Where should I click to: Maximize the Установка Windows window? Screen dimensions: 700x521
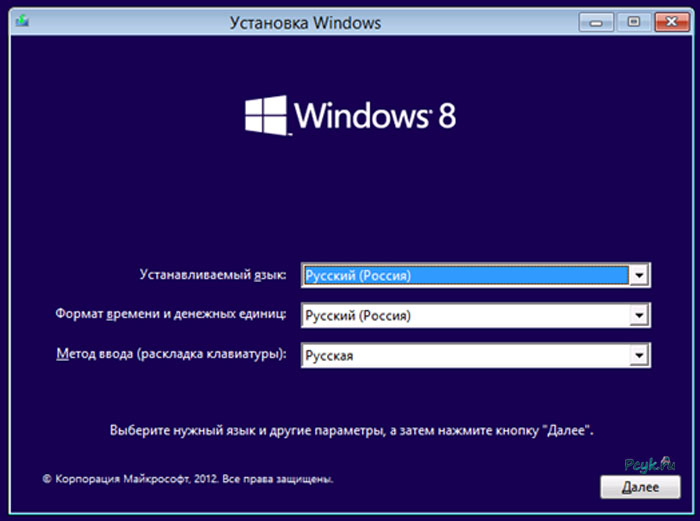point(632,20)
